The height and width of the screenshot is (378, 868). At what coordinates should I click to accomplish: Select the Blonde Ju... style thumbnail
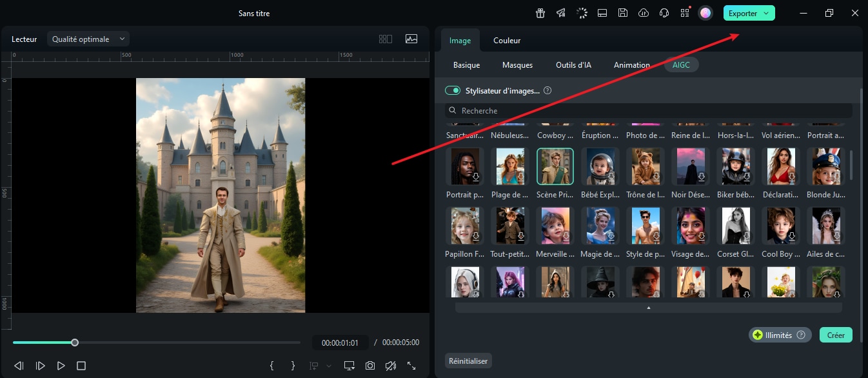(x=826, y=166)
